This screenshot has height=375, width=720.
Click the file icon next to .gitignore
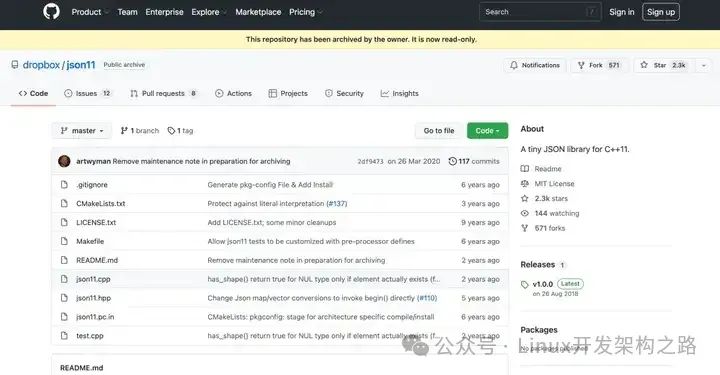(64, 185)
